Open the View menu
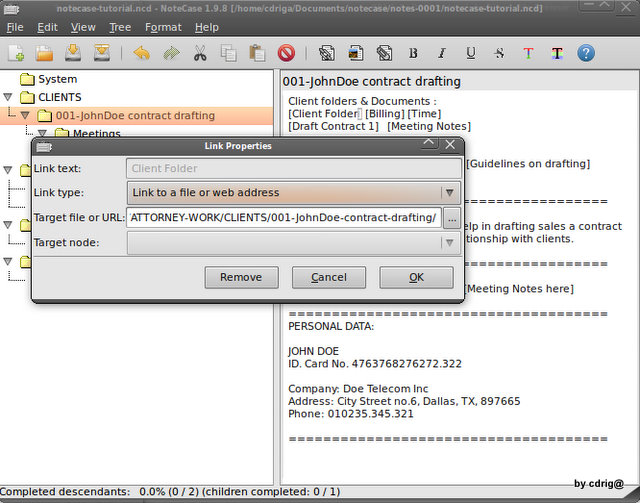The image size is (640, 503). coord(83,27)
